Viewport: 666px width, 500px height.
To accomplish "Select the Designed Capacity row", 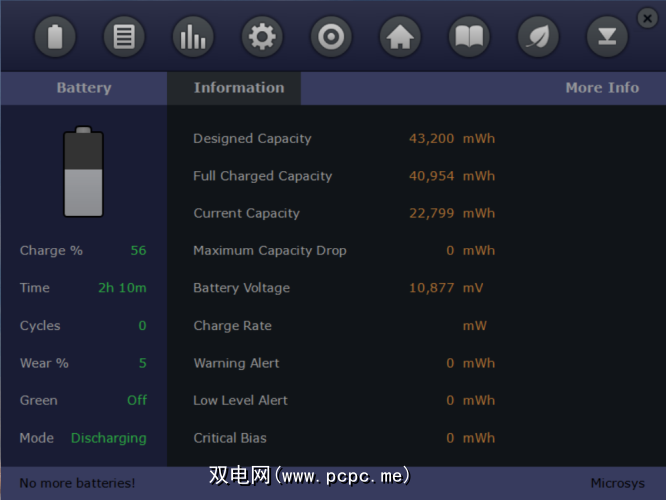I will [252, 139].
